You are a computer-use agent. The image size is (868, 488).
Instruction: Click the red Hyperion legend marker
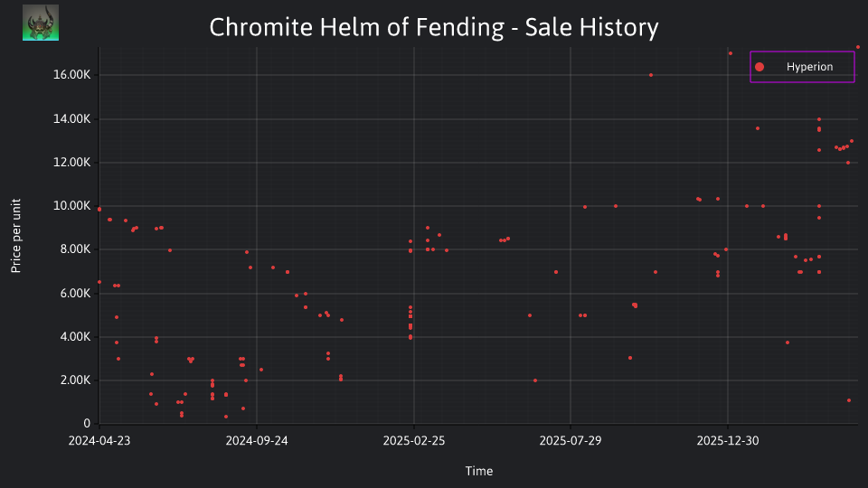759,67
